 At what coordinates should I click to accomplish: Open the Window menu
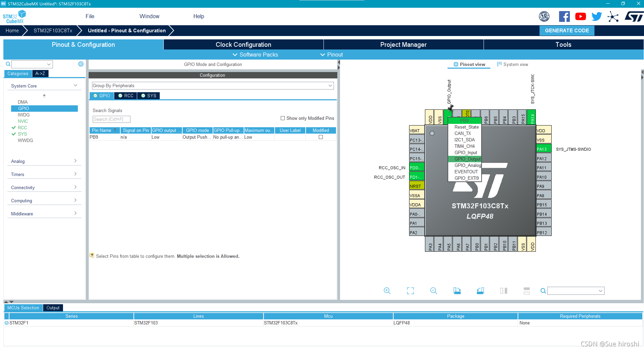[149, 16]
